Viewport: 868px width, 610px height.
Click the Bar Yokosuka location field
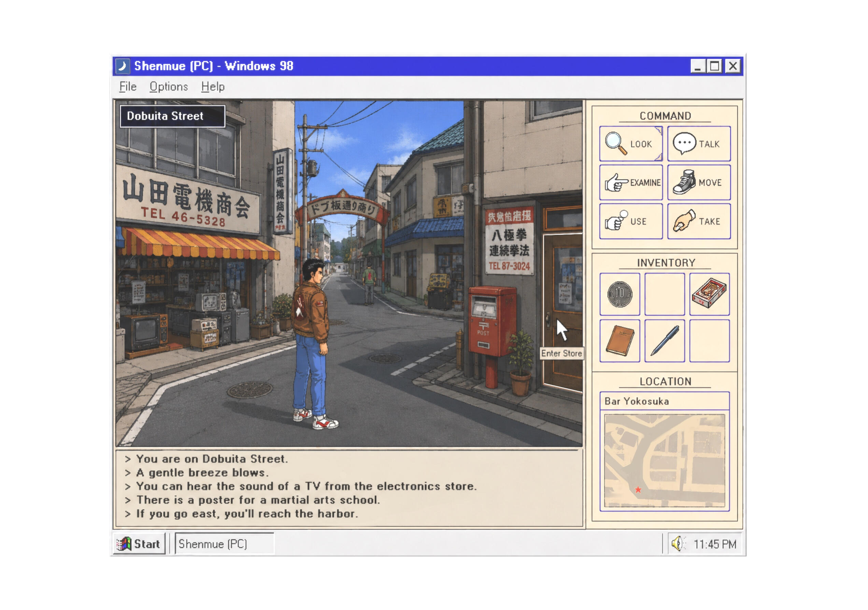click(664, 401)
